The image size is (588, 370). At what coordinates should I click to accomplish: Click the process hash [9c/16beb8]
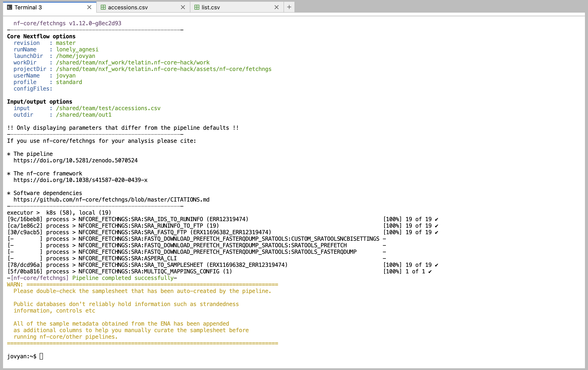pos(25,219)
